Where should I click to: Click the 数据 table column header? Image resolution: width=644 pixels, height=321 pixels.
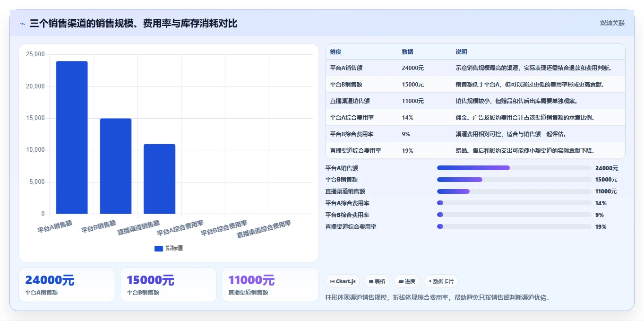click(407, 52)
